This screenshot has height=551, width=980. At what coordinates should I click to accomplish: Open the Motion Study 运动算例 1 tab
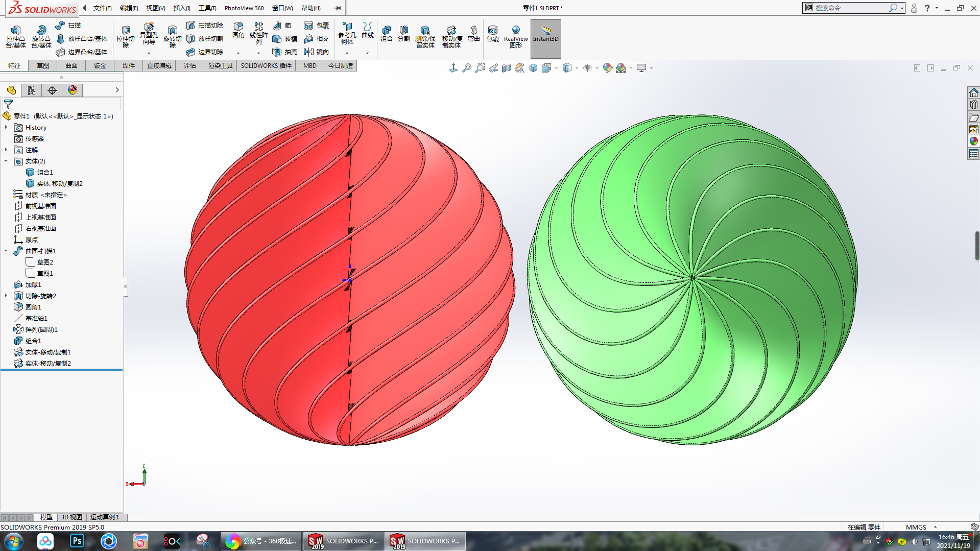105,517
